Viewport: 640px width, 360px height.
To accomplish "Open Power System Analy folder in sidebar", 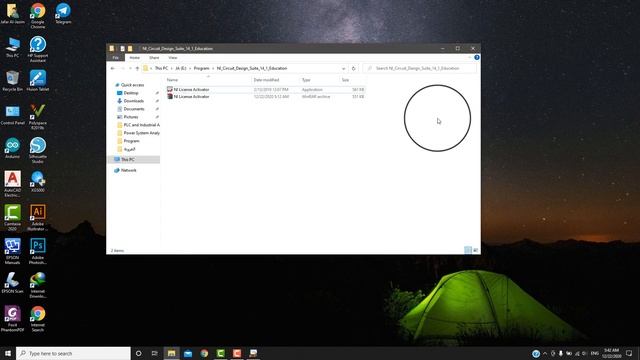I will (139, 133).
